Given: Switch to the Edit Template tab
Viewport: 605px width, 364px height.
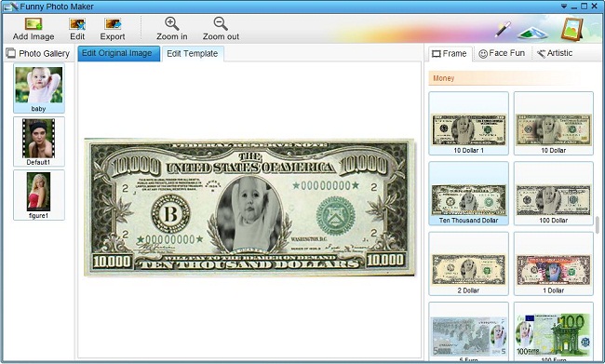Looking at the screenshot, I should click(x=192, y=54).
